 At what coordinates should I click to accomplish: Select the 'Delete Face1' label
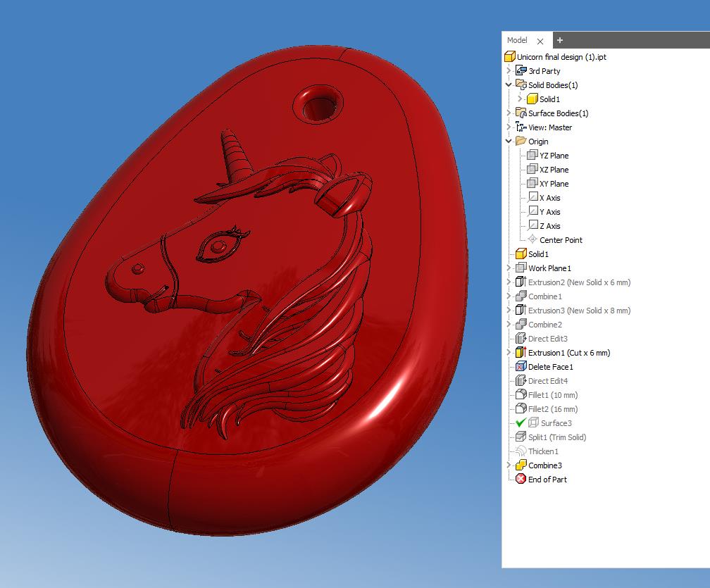point(551,367)
